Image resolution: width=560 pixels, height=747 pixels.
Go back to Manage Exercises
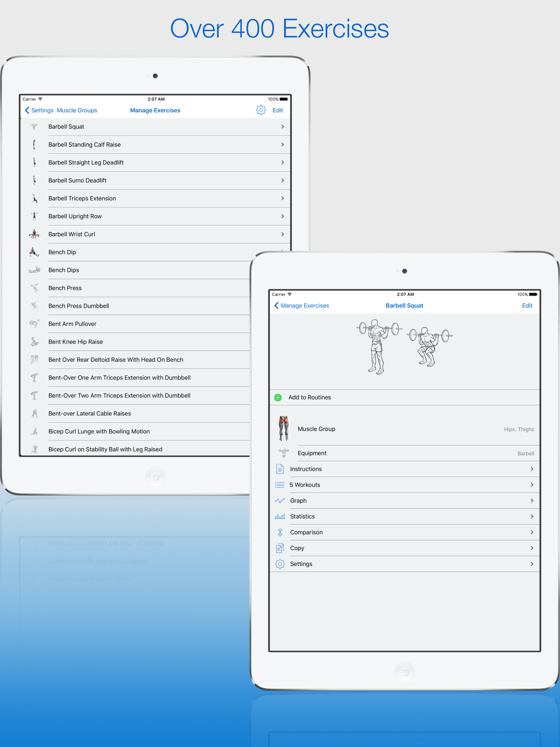click(x=301, y=305)
